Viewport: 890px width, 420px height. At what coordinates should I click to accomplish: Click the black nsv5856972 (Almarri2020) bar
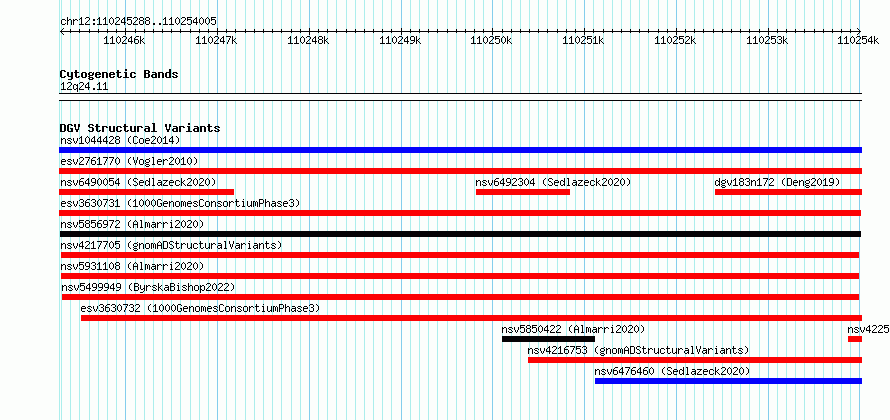click(460, 234)
